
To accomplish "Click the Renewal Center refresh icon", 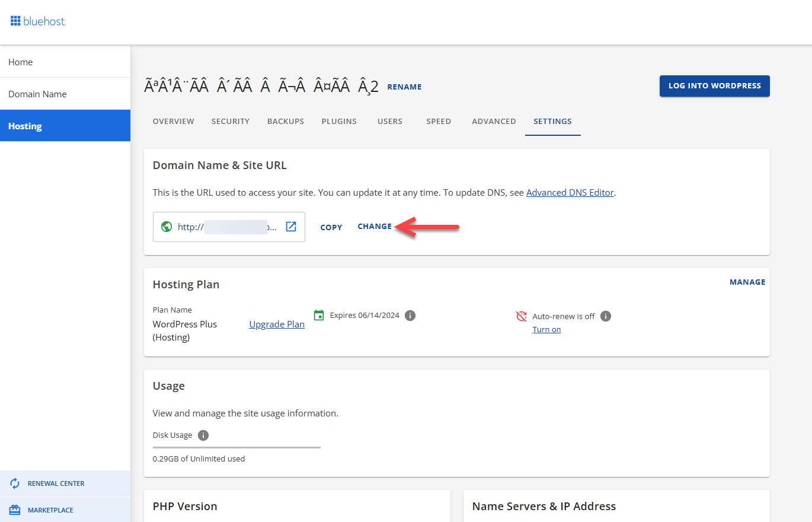I will pos(15,483).
